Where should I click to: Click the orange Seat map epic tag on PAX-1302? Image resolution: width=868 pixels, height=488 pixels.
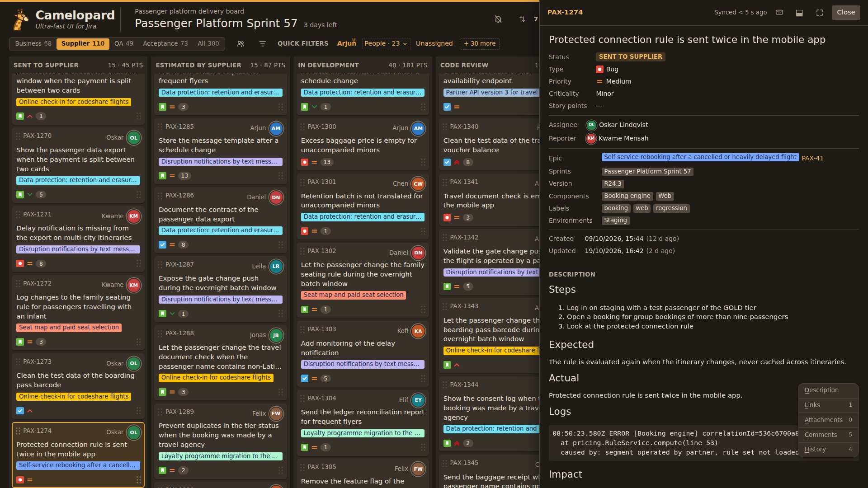pos(354,295)
